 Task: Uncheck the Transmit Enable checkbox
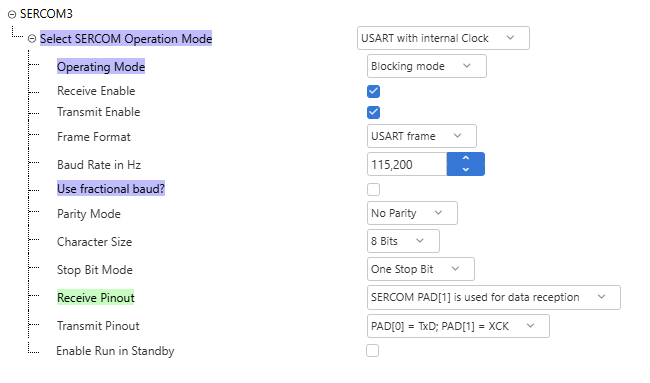pyautogui.click(x=374, y=112)
